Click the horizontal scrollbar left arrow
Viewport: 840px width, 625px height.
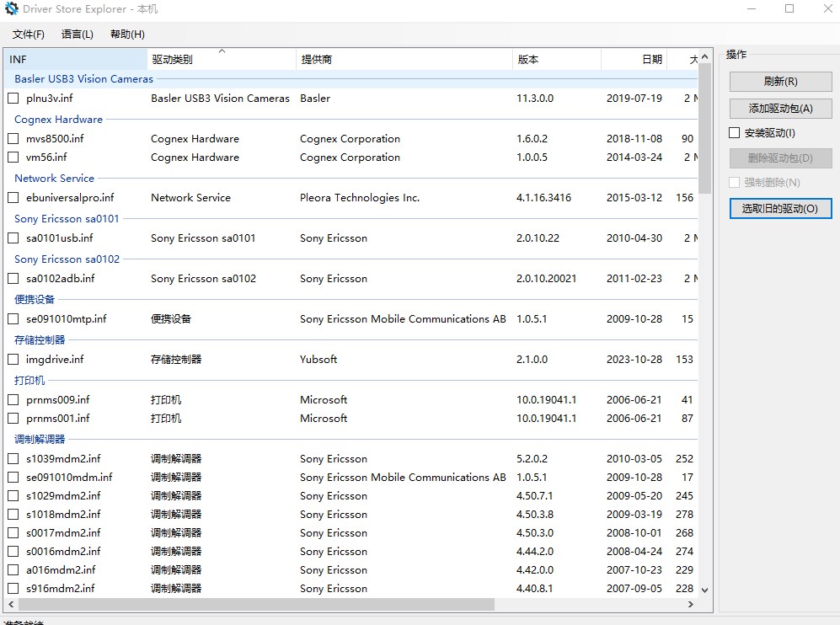[10, 605]
